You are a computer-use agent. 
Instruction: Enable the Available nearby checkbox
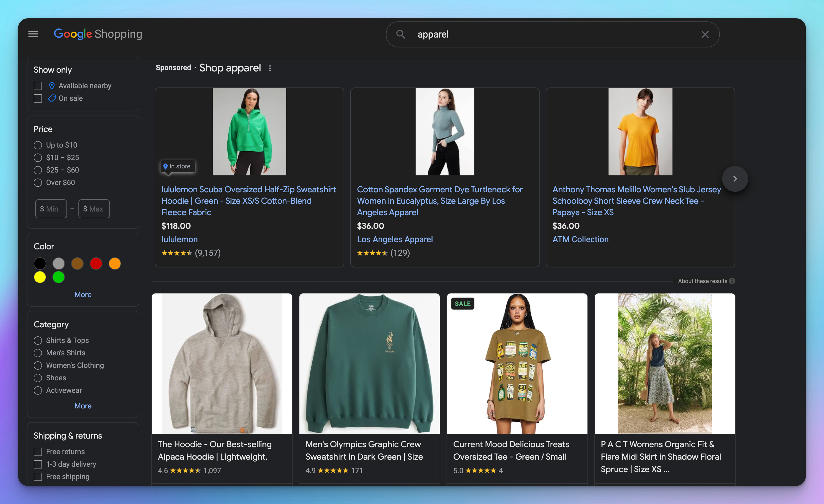click(x=38, y=86)
